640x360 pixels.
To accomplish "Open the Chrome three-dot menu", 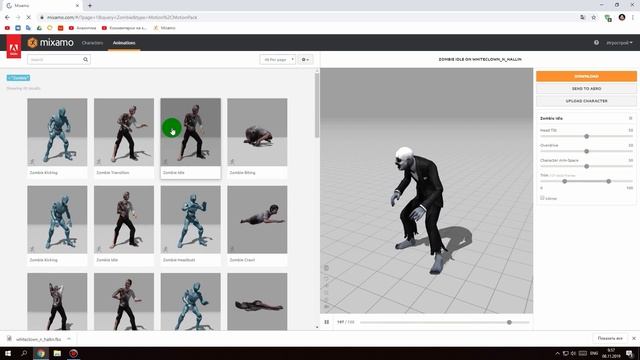I will [633, 18].
